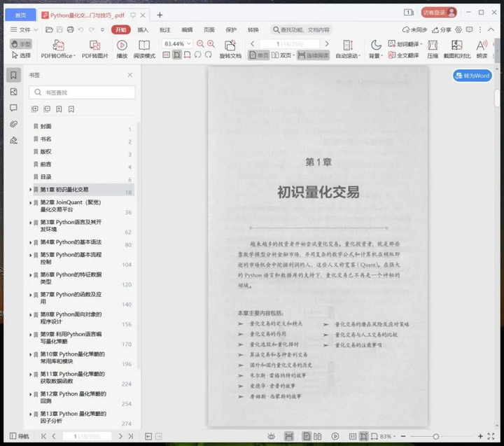Screen dimensions: 504x446
Task: Zoom out using the minus magnifier icon
Action: tap(200, 43)
